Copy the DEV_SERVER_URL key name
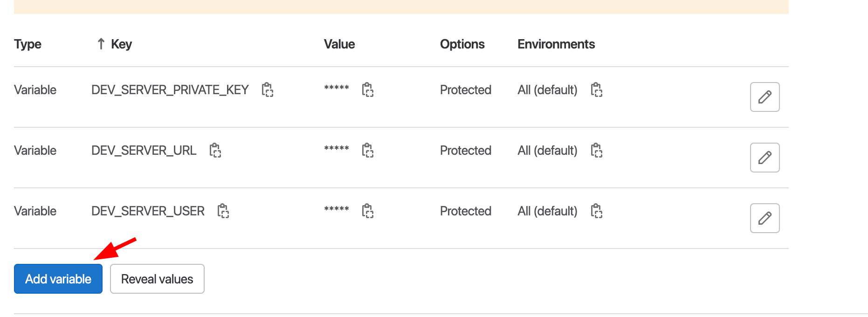Viewport: 868px width, 317px height. [215, 150]
